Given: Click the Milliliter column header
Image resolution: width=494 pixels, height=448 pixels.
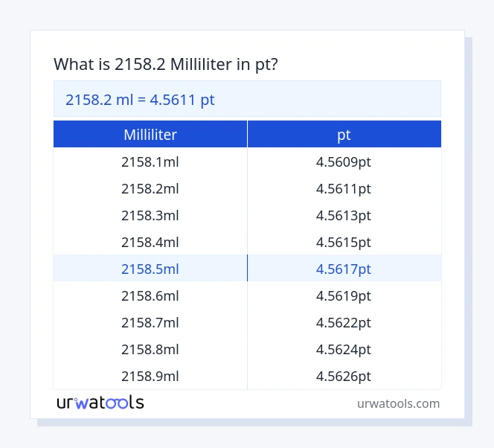Looking at the screenshot, I should [x=150, y=135].
